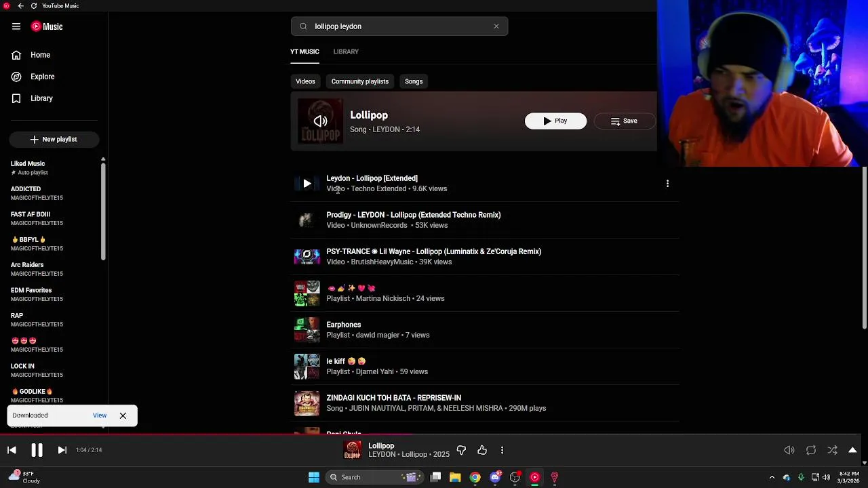Click the search magnifier icon in search box
Viewport: 868px width, 488px height.
click(x=303, y=26)
